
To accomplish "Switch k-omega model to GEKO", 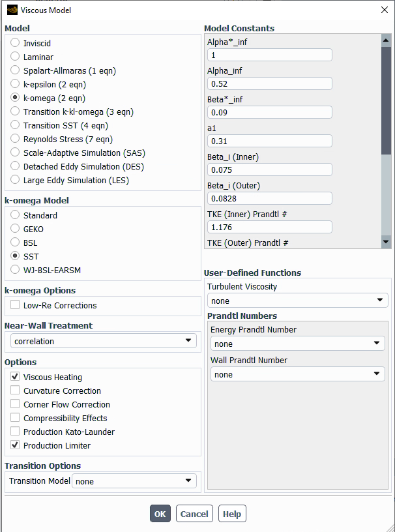I will tap(15, 229).
